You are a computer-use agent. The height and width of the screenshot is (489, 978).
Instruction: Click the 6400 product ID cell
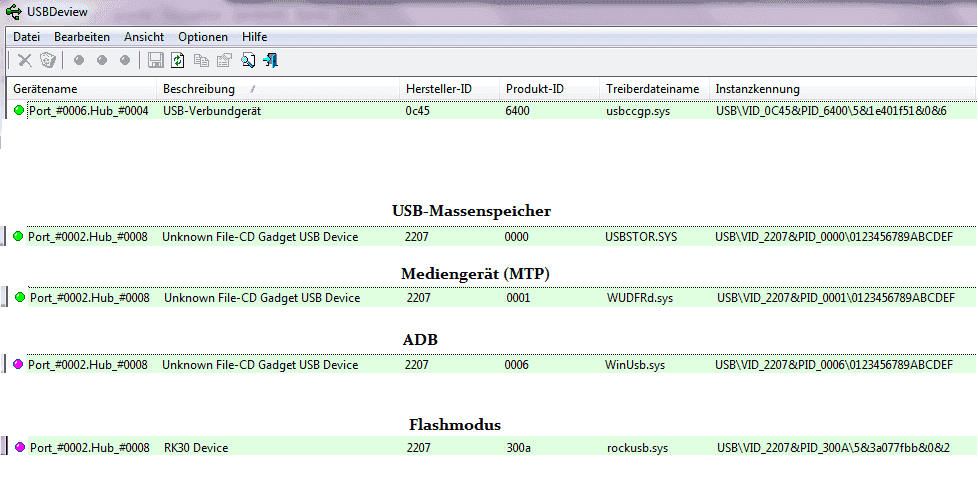coord(517,111)
